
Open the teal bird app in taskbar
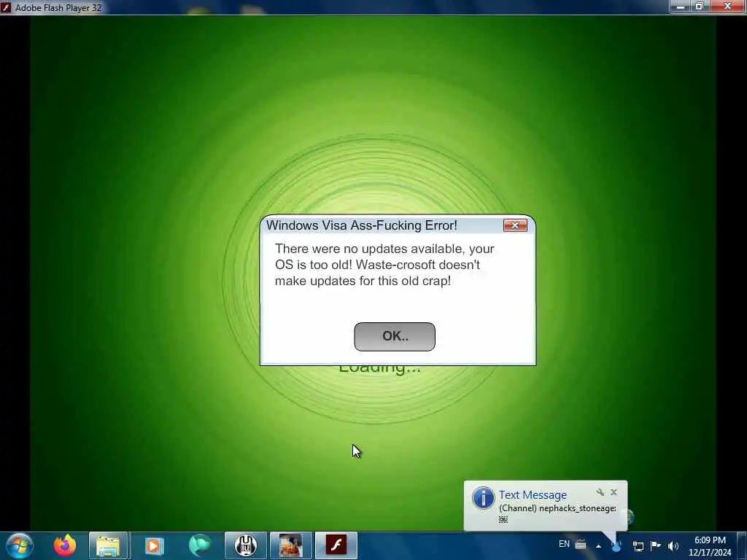click(x=200, y=545)
